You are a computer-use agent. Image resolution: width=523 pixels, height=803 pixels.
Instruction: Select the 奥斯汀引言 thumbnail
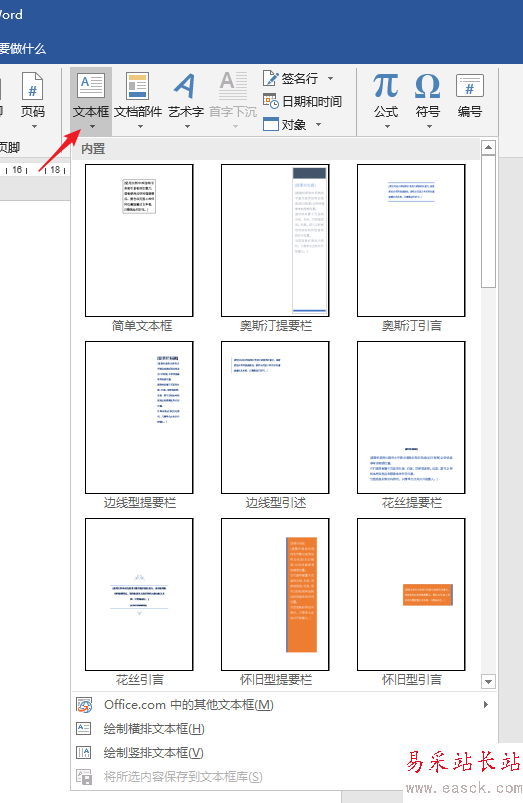pos(411,241)
